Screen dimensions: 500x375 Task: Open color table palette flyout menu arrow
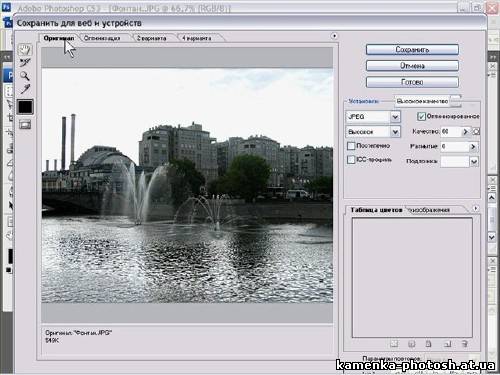tap(476, 208)
